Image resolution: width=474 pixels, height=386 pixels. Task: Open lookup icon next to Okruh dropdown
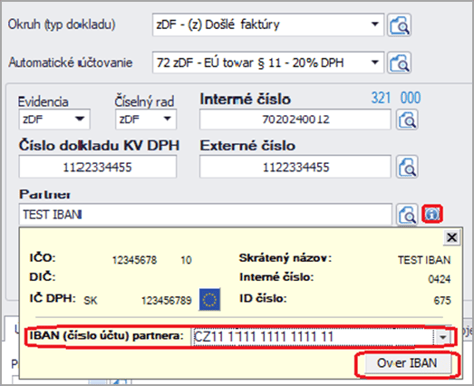[x=399, y=25]
